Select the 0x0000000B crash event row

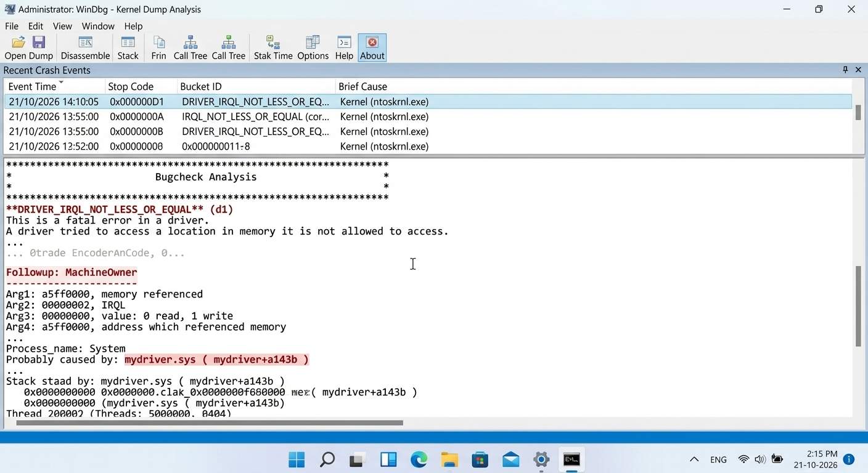(x=428, y=131)
